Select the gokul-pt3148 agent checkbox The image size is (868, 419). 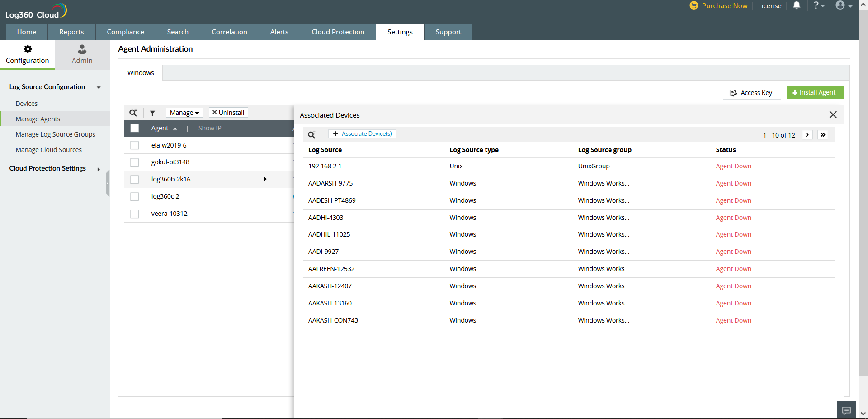tap(135, 162)
